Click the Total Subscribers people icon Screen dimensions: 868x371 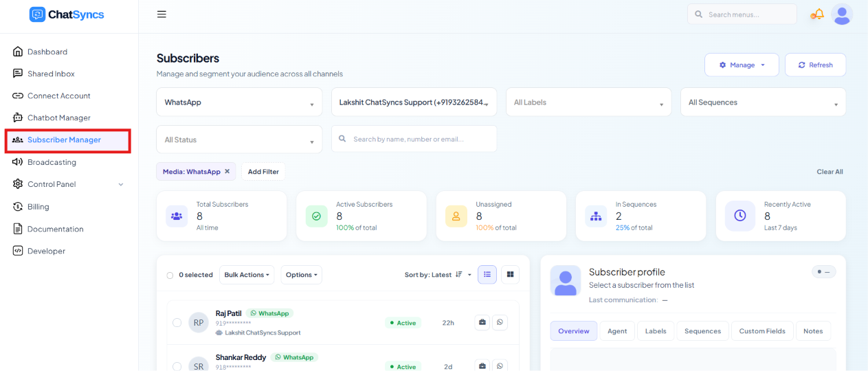click(x=177, y=216)
